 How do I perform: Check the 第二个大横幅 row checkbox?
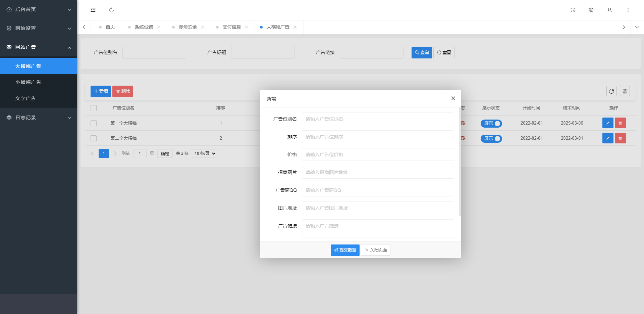pyautogui.click(x=94, y=138)
